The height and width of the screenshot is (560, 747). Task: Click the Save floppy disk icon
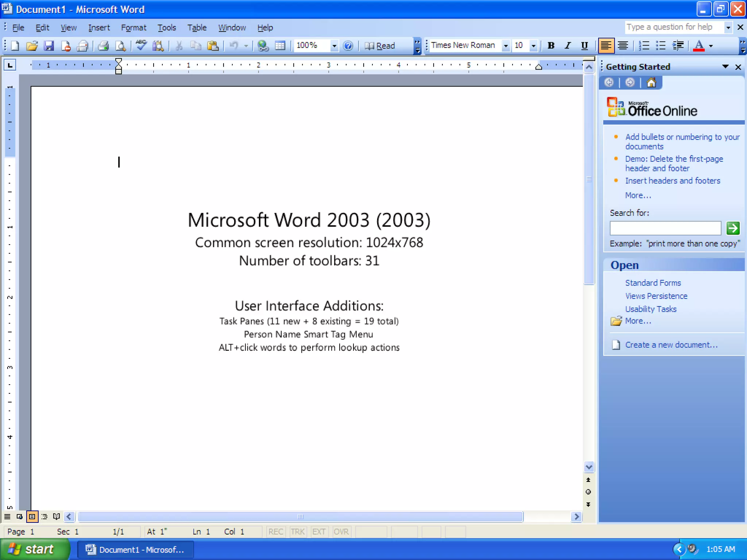49,46
